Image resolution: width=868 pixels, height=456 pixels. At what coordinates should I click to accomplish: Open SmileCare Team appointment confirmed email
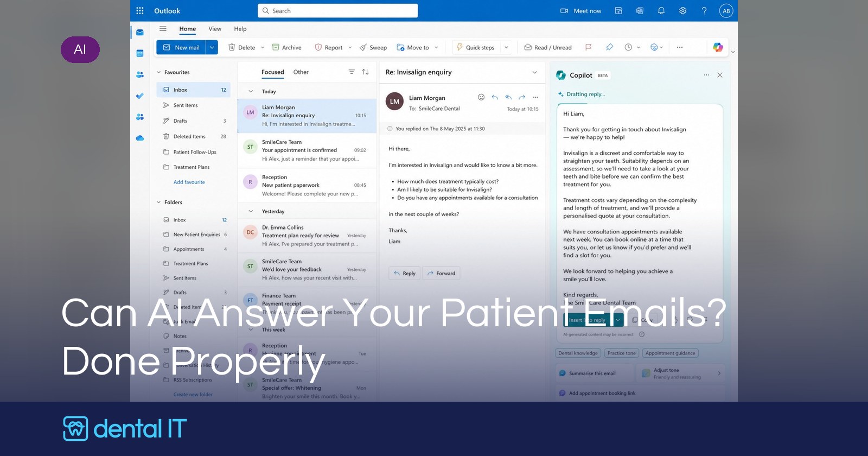308,150
